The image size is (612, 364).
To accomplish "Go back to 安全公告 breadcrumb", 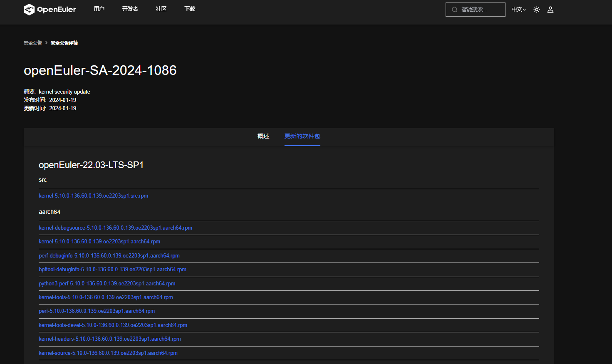I will 33,43.
